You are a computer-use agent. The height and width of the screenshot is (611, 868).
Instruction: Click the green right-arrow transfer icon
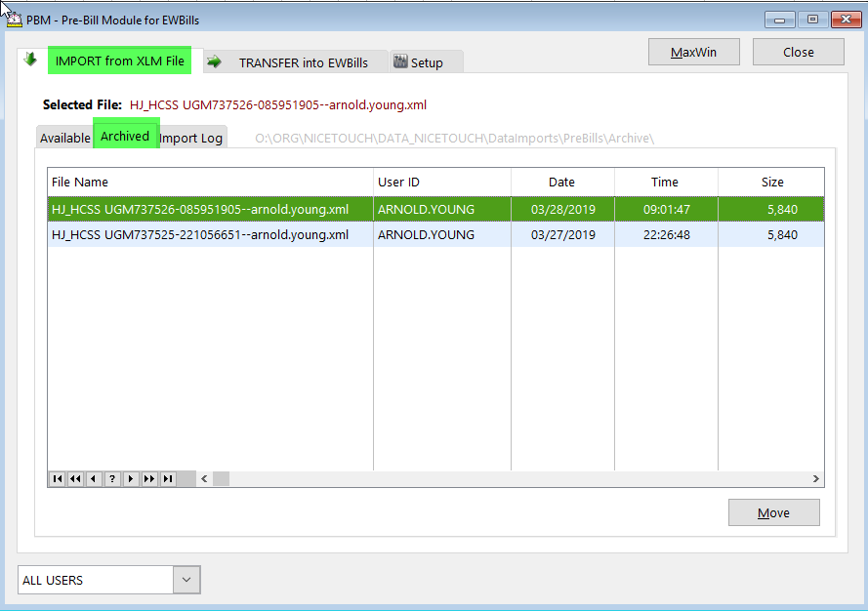(x=214, y=62)
